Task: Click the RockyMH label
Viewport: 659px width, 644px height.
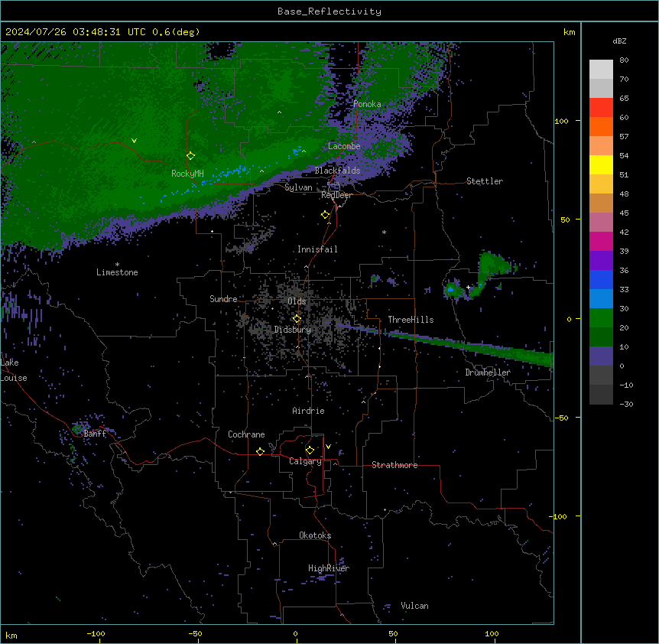Action: tap(187, 174)
